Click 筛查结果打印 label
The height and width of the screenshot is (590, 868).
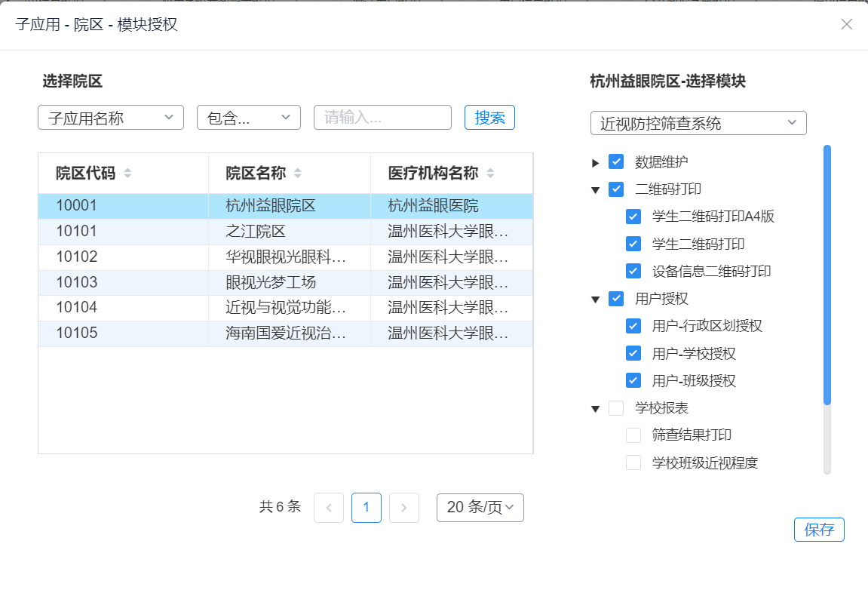(x=692, y=435)
